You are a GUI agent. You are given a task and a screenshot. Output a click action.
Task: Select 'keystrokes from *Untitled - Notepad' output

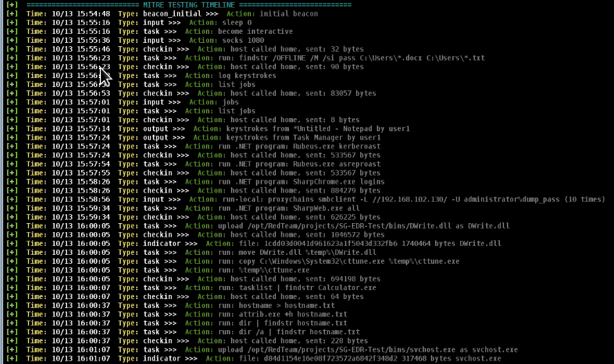(x=318, y=128)
